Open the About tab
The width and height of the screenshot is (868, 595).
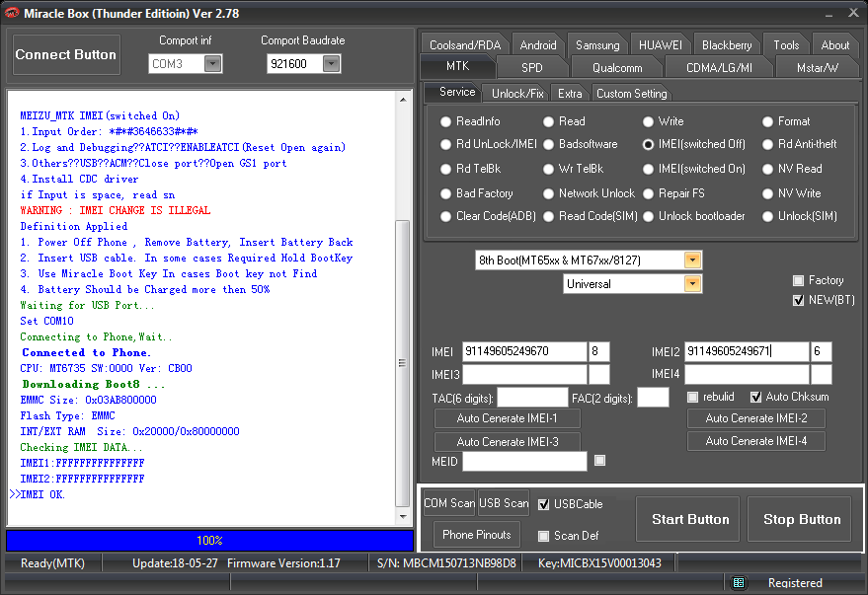(x=834, y=44)
